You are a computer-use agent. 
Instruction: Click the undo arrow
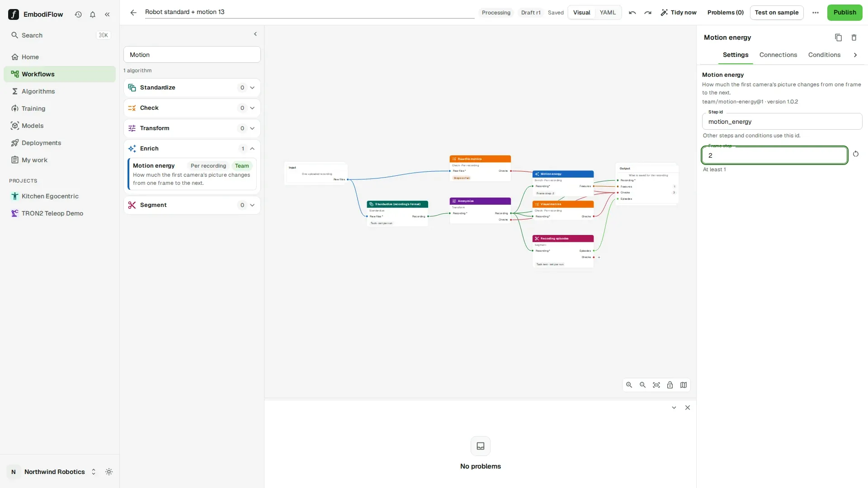tap(632, 13)
